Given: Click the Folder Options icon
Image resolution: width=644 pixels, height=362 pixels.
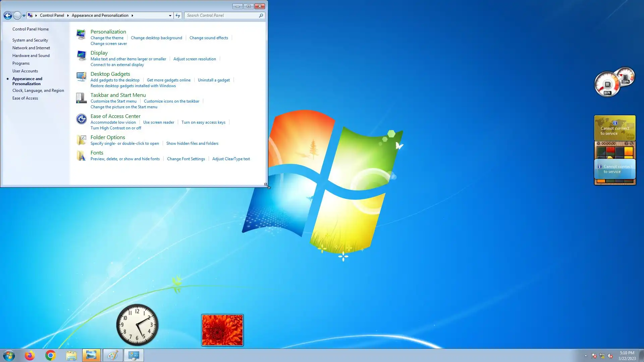Looking at the screenshot, I should point(81,140).
